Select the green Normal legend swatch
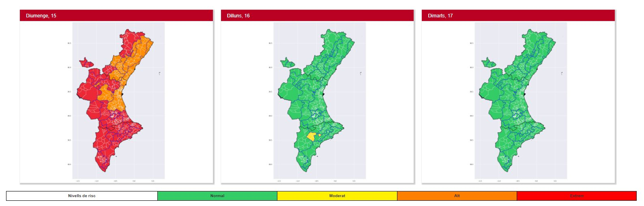 pos(217,196)
